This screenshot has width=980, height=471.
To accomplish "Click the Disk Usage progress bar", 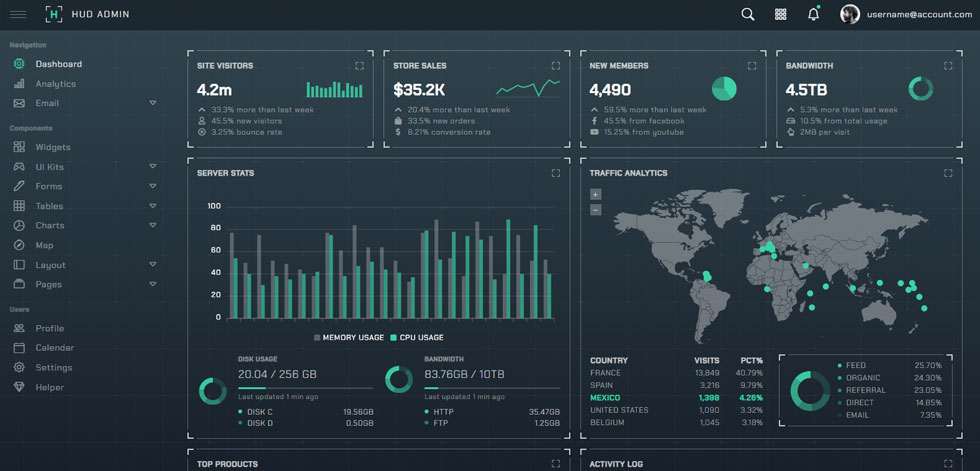I will pos(306,388).
